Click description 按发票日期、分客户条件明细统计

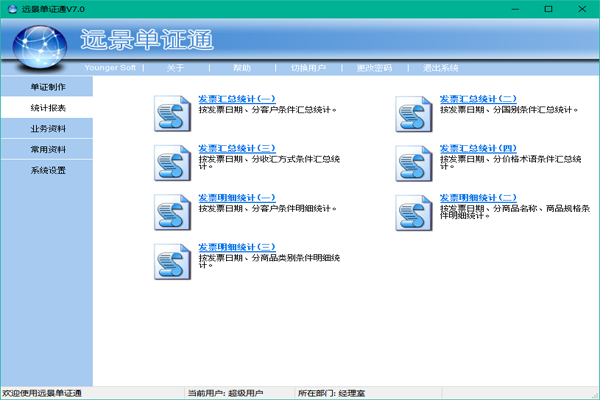point(267,209)
